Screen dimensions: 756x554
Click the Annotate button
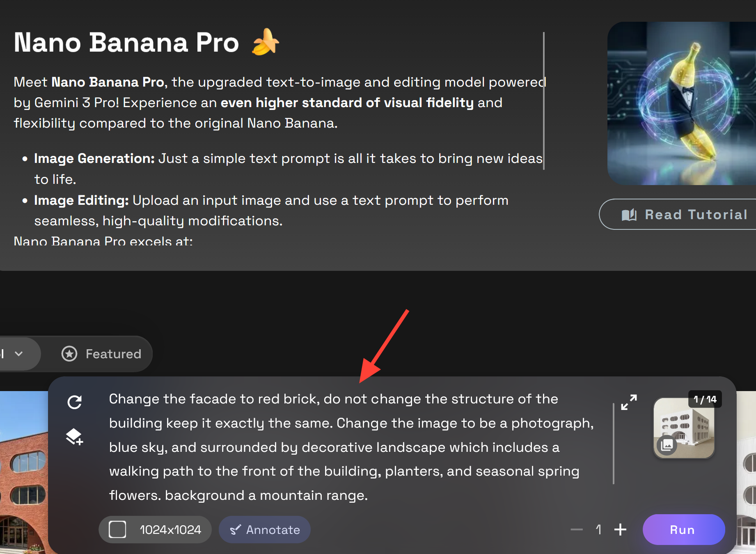pos(265,529)
